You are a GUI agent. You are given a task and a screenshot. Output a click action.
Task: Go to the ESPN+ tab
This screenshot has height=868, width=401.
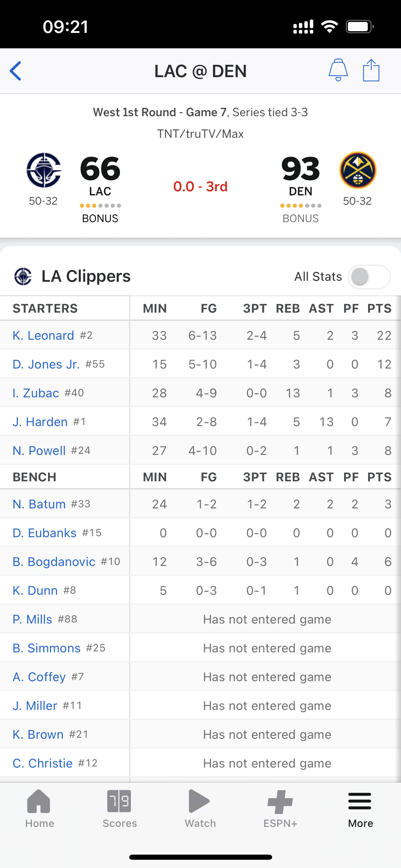(280, 808)
